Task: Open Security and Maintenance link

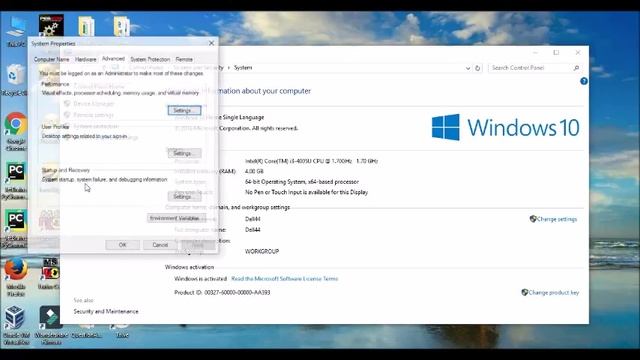Action: tap(106, 311)
